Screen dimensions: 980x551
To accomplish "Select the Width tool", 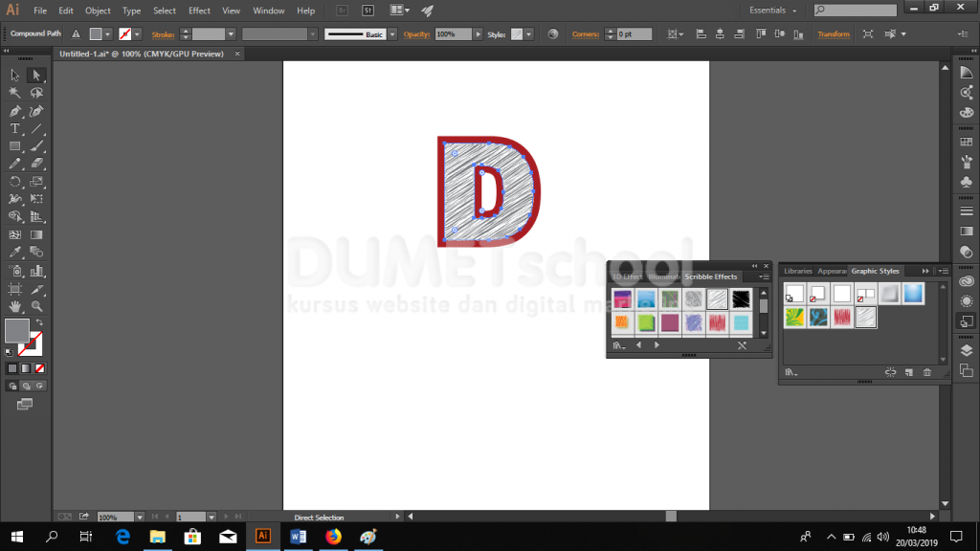I will [14, 199].
